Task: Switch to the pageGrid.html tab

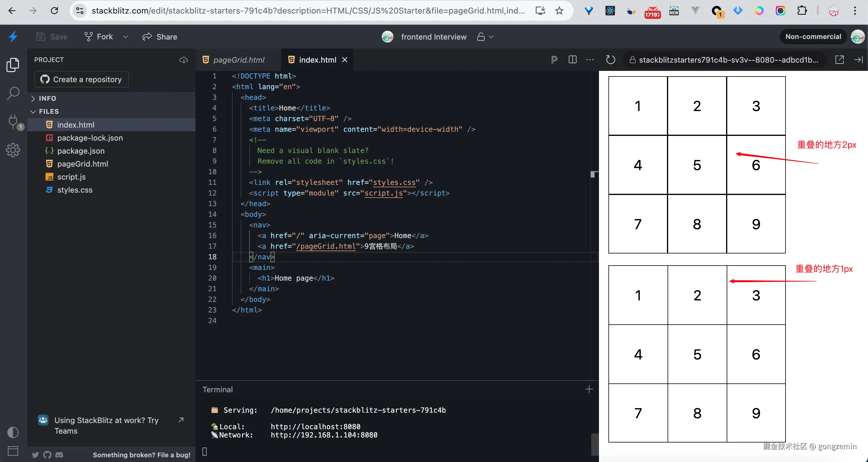Action: click(x=239, y=60)
